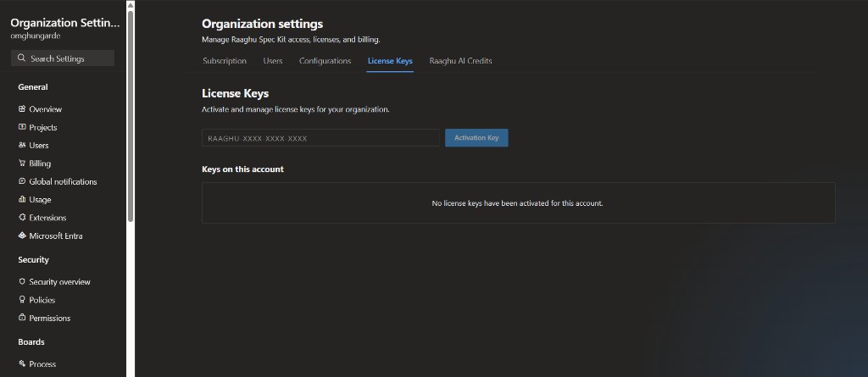Click the 'General' section heading
Image resolution: width=868 pixels, height=377 pixels.
[x=33, y=87]
